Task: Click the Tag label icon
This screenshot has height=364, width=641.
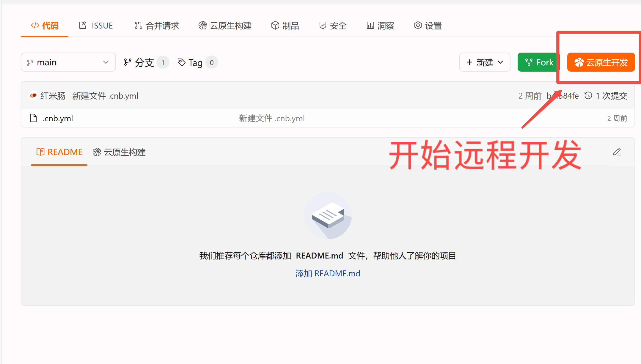Action: pos(181,62)
